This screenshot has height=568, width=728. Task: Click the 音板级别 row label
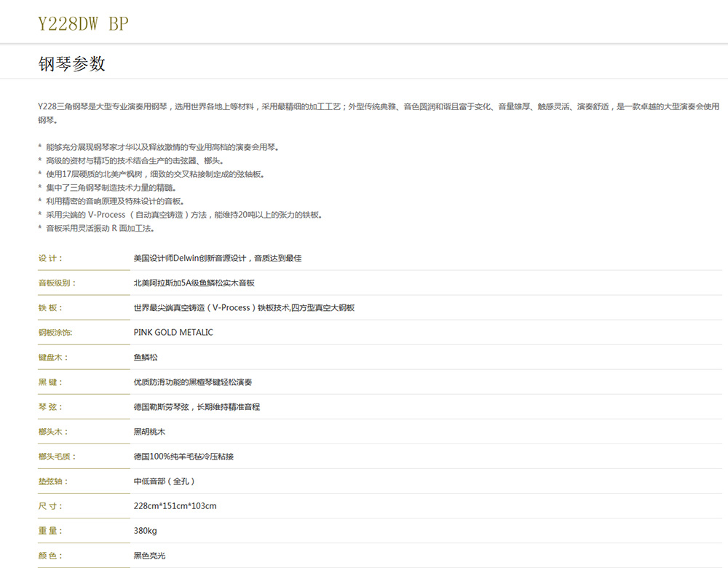[57, 283]
